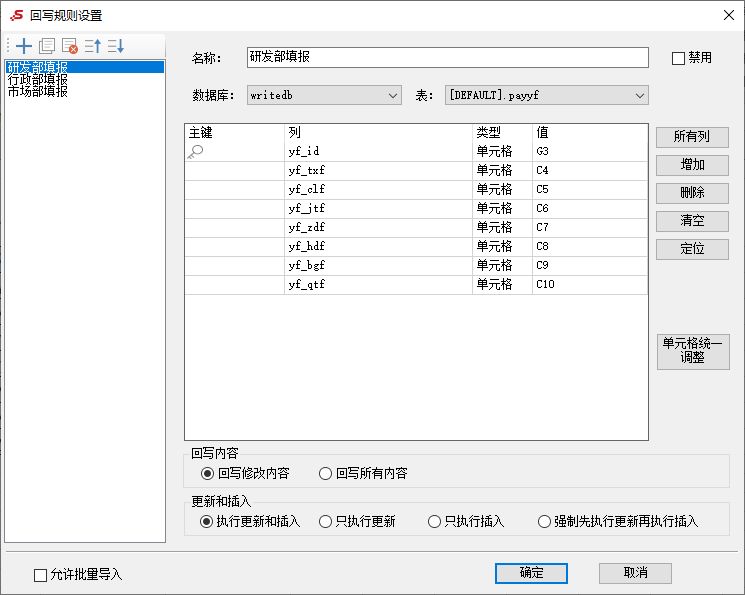Click the 定位 button
This screenshot has width=745, height=595.
[x=692, y=249]
